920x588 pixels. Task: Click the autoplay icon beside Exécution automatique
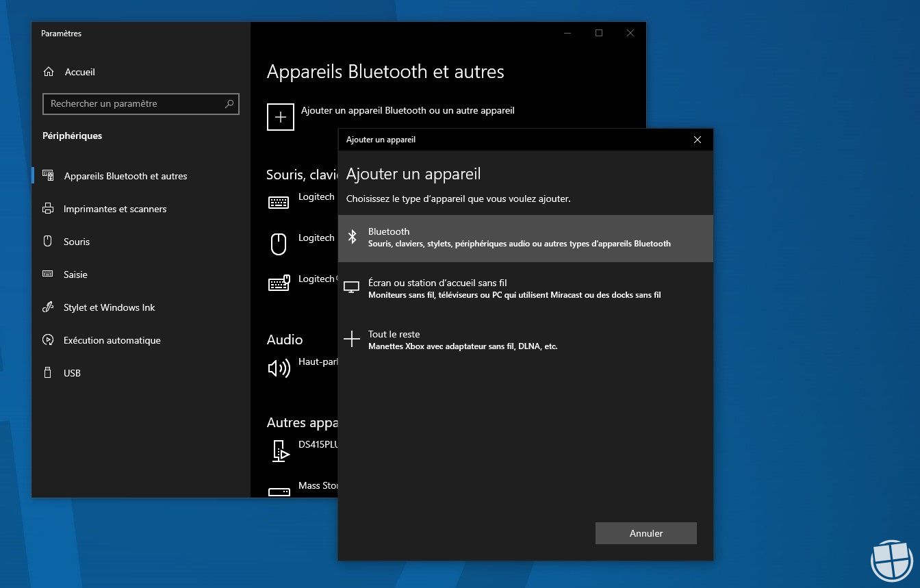[x=48, y=340]
